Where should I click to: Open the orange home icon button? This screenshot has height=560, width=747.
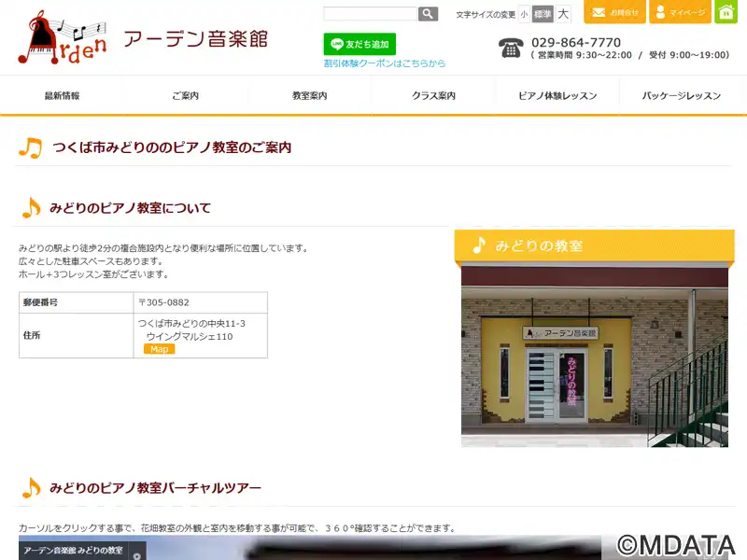(726, 12)
